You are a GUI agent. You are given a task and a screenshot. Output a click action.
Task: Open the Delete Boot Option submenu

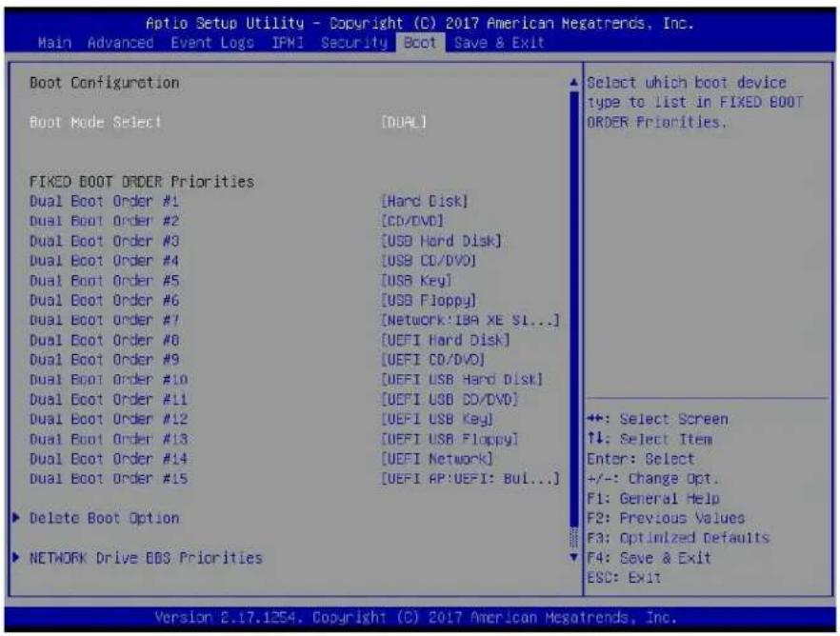[x=104, y=518]
